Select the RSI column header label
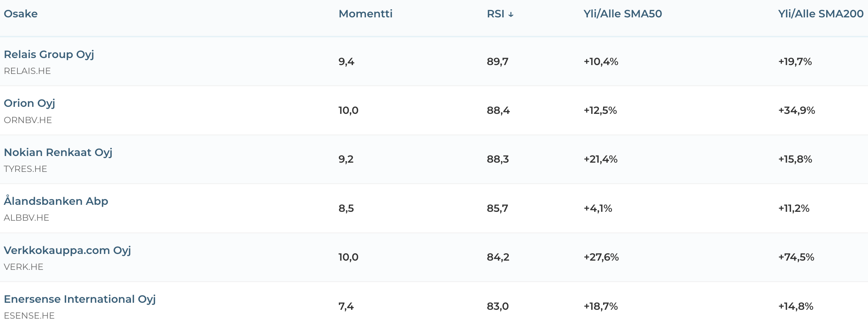Viewport: 868px width, 329px height. click(495, 14)
